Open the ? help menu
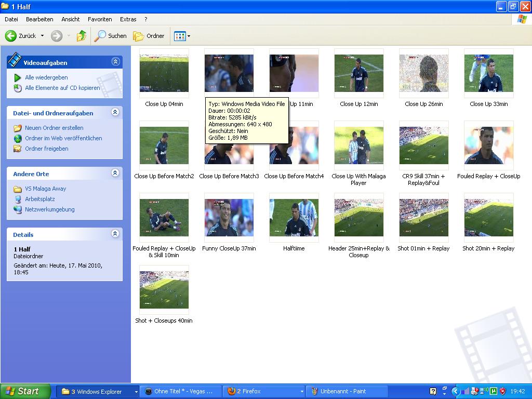 click(x=146, y=19)
